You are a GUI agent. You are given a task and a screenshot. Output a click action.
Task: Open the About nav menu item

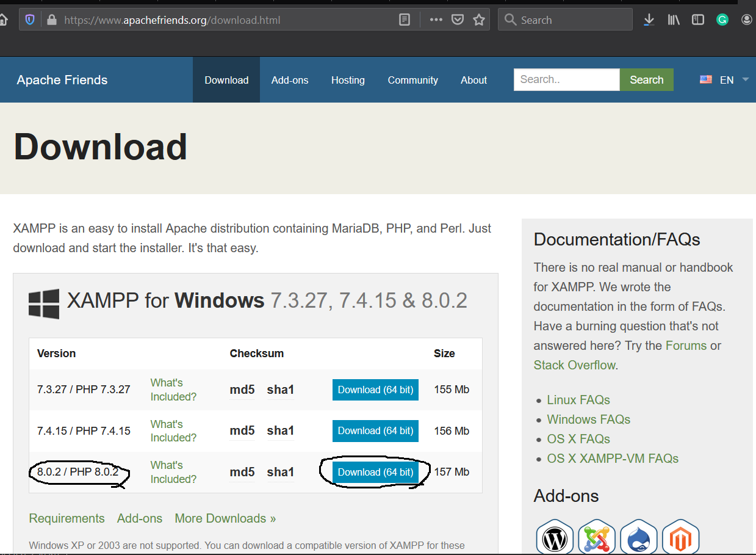(474, 80)
